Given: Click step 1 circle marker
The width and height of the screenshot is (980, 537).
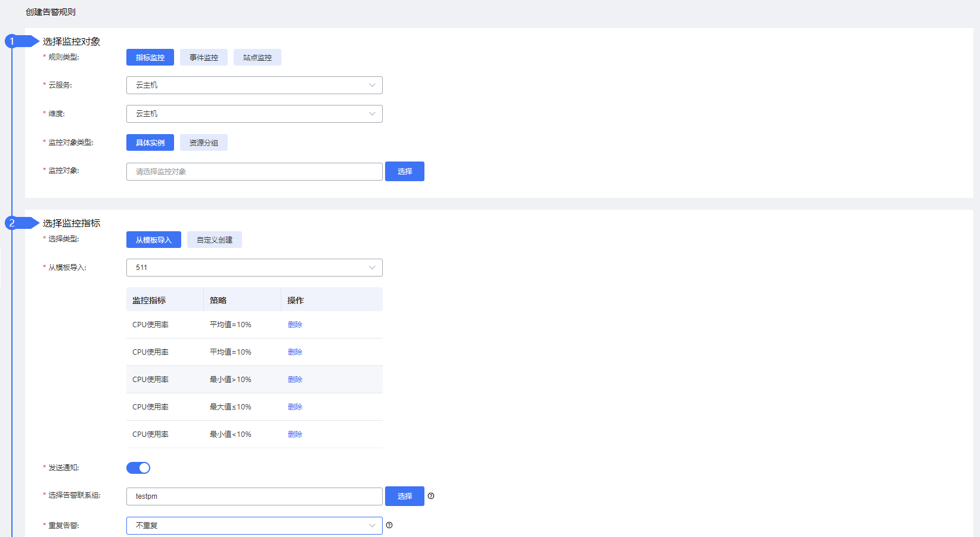Looking at the screenshot, I should point(12,41).
